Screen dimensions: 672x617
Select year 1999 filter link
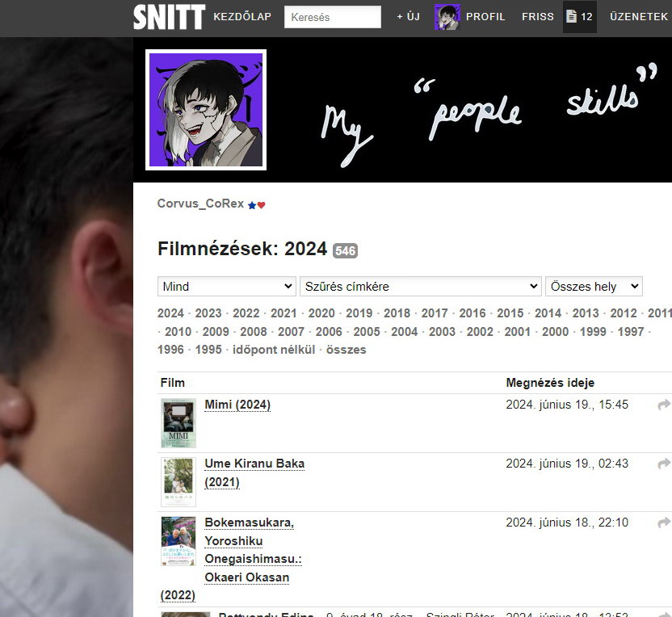tap(593, 332)
